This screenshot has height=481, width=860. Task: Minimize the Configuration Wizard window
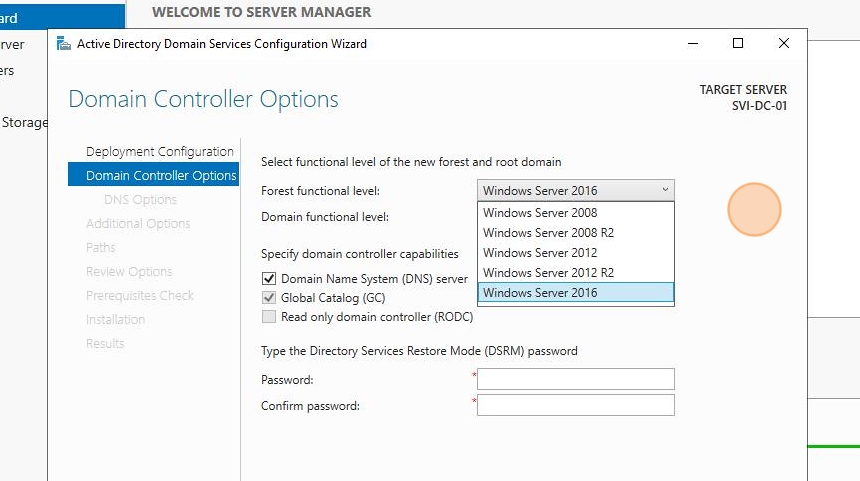(693, 43)
